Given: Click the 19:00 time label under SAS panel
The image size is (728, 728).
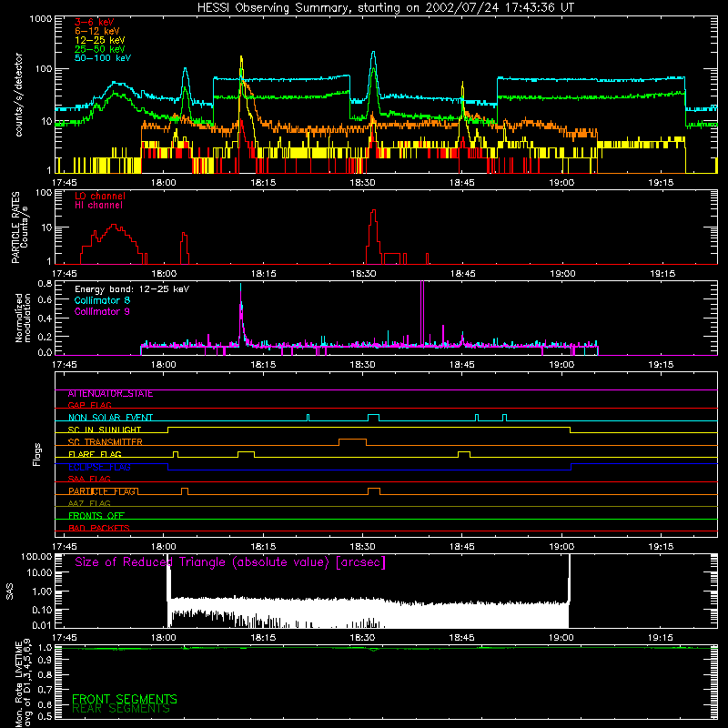Looking at the screenshot, I should (561, 638).
